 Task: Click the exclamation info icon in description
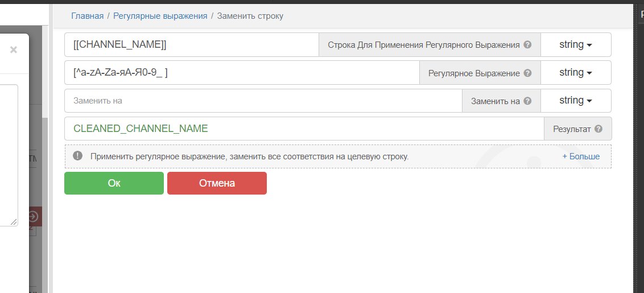coord(78,156)
